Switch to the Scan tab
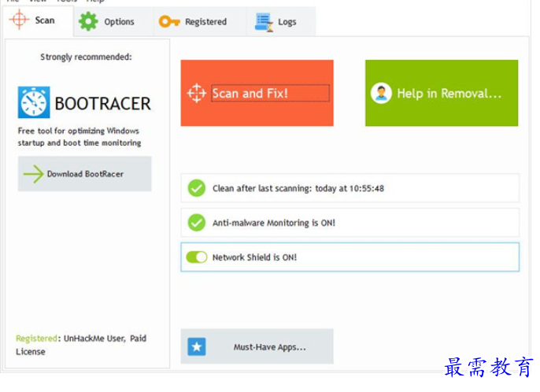540x392 pixels. pos(38,20)
